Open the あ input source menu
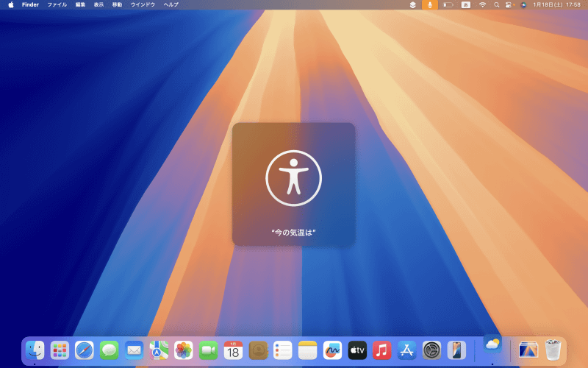The height and width of the screenshot is (368, 588). pyautogui.click(x=466, y=5)
